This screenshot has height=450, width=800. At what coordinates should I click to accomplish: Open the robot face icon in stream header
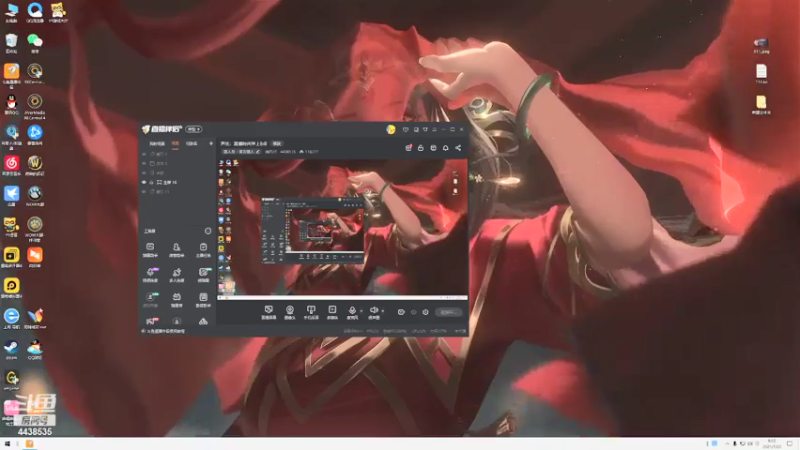(x=433, y=148)
